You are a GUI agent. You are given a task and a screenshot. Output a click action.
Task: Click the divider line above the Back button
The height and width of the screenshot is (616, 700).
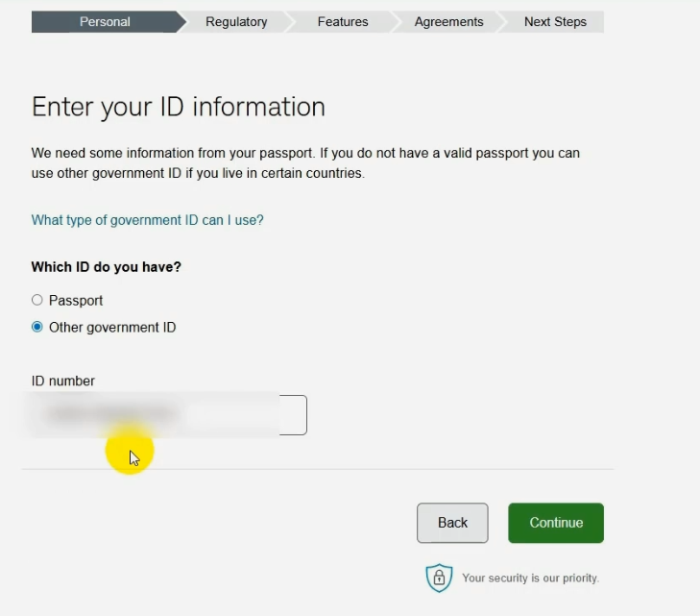tap(317, 470)
